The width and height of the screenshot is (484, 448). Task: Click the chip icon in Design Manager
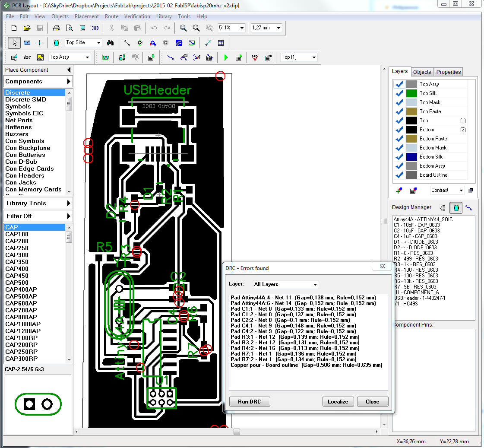[x=456, y=208]
